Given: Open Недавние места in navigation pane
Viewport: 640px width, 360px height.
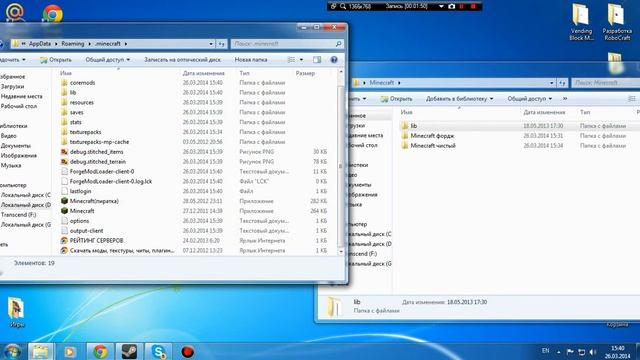Looking at the screenshot, I should pyautogui.click(x=21, y=96).
